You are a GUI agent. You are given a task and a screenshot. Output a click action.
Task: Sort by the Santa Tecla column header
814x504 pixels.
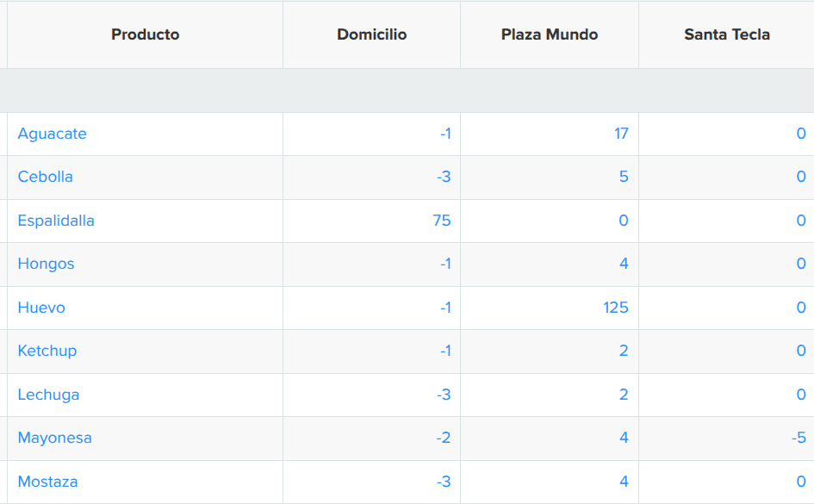(x=727, y=34)
